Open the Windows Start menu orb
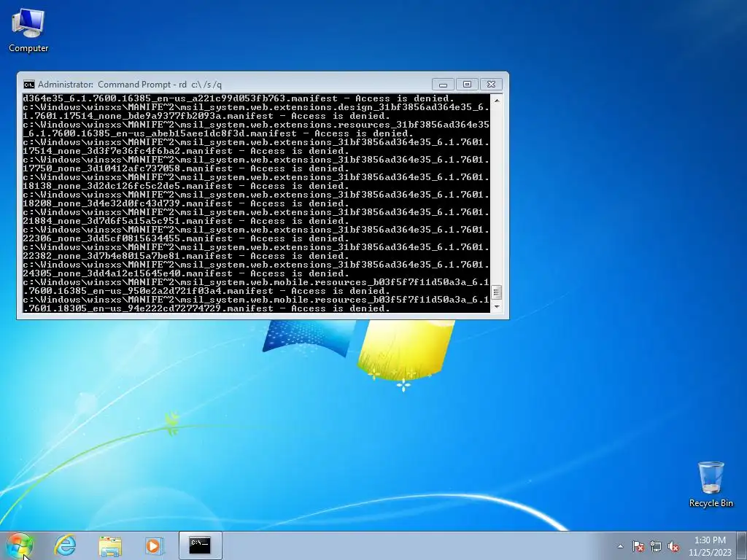 click(x=20, y=545)
